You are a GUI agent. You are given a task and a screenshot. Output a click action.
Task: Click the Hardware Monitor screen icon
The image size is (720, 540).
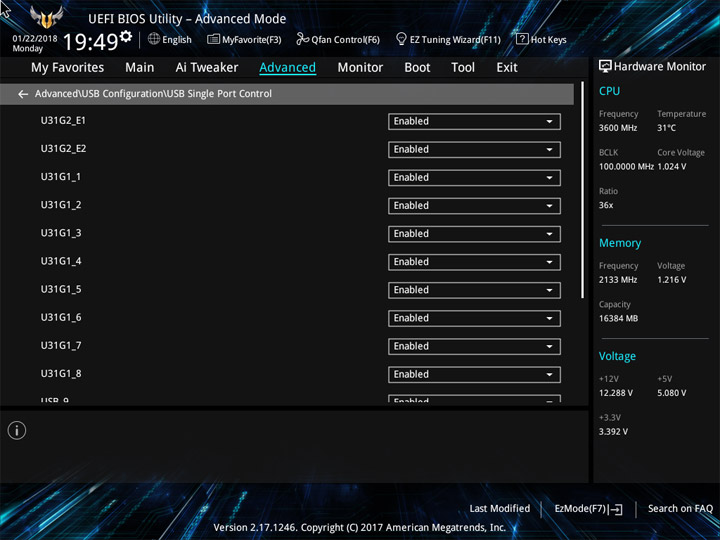pyautogui.click(x=605, y=67)
